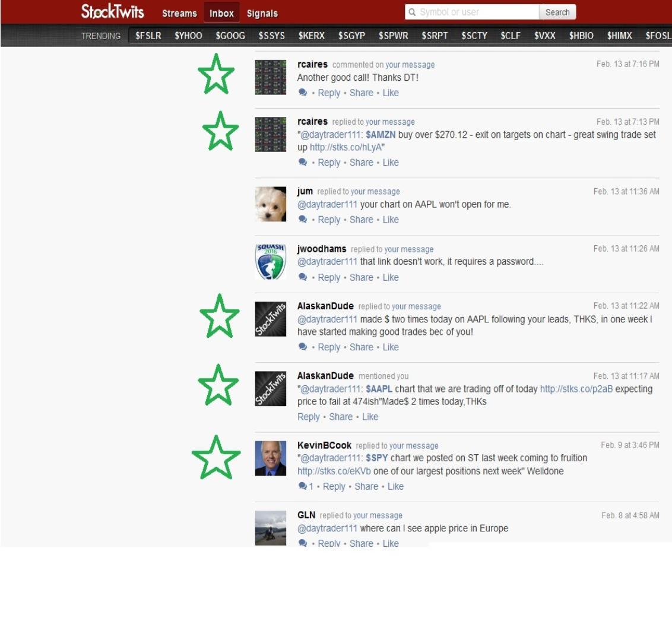This screenshot has width=672, height=627.
Task: Open jwoodhams' Squash 2016 avatar
Action: pos(270,261)
